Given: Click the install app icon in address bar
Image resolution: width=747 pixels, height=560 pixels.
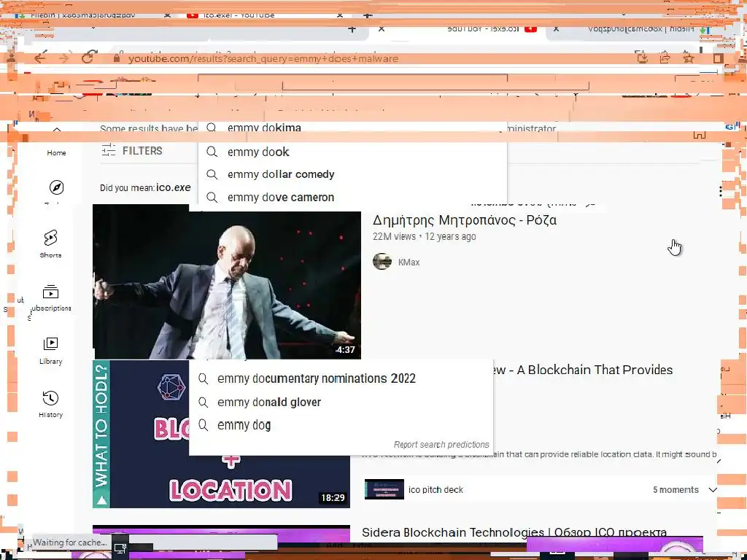Looking at the screenshot, I should pos(642,58).
